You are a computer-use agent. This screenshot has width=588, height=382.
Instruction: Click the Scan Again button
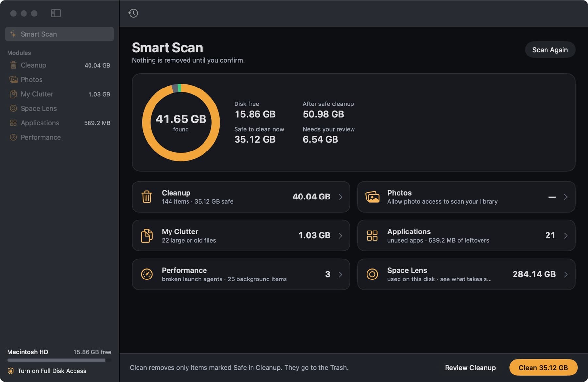(x=550, y=50)
